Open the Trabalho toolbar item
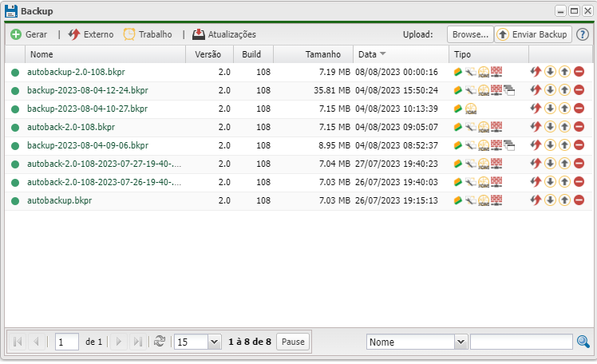 pyautogui.click(x=148, y=35)
